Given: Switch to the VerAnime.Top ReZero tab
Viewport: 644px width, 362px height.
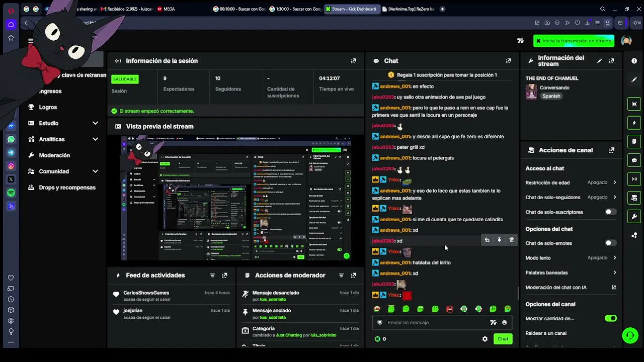Looking at the screenshot, I should (408, 9).
